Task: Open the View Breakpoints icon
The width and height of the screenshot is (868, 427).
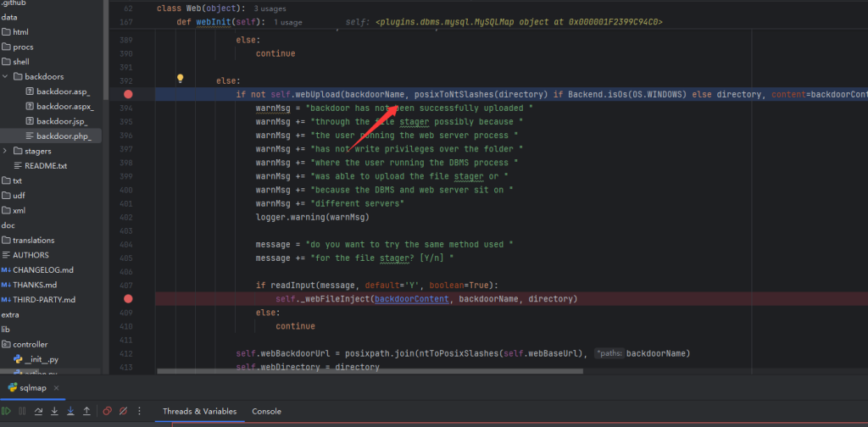Action: tap(108, 411)
